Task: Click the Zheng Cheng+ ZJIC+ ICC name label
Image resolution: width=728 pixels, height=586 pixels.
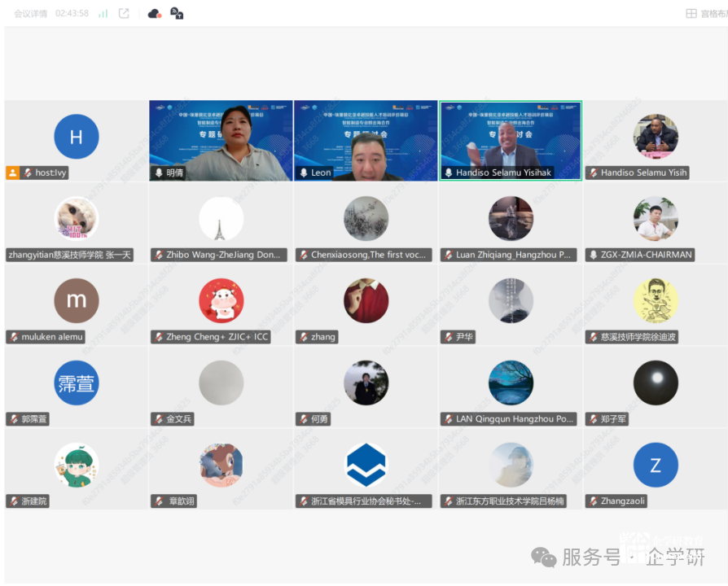Action: click(217, 337)
